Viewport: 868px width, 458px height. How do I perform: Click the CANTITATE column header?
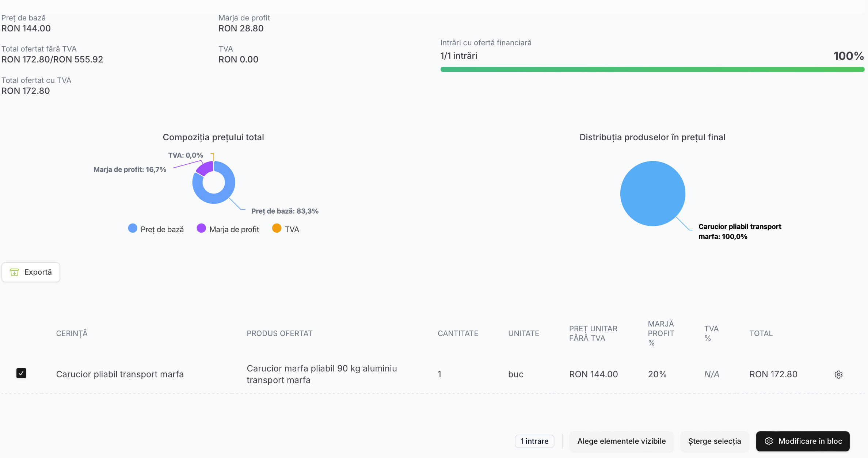458,333
